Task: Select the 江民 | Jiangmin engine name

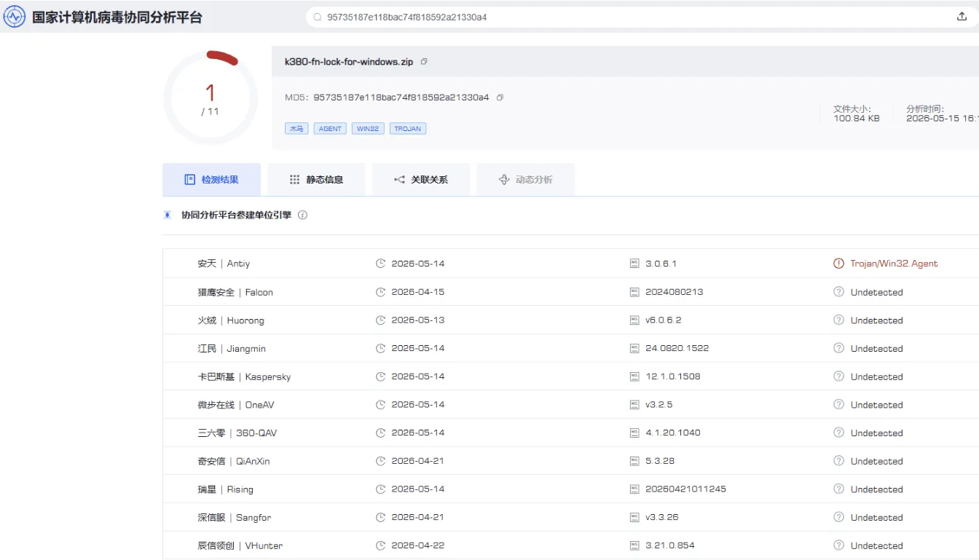Action: tap(232, 348)
